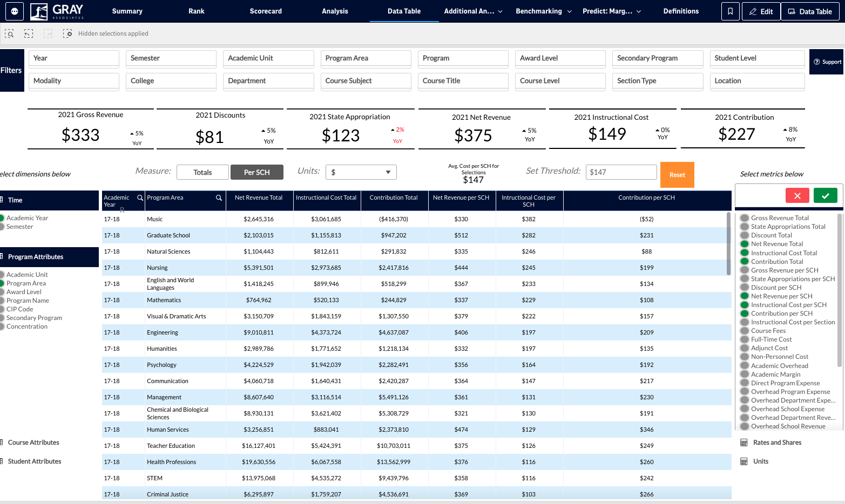Select Award Level dimension

click(x=24, y=292)
